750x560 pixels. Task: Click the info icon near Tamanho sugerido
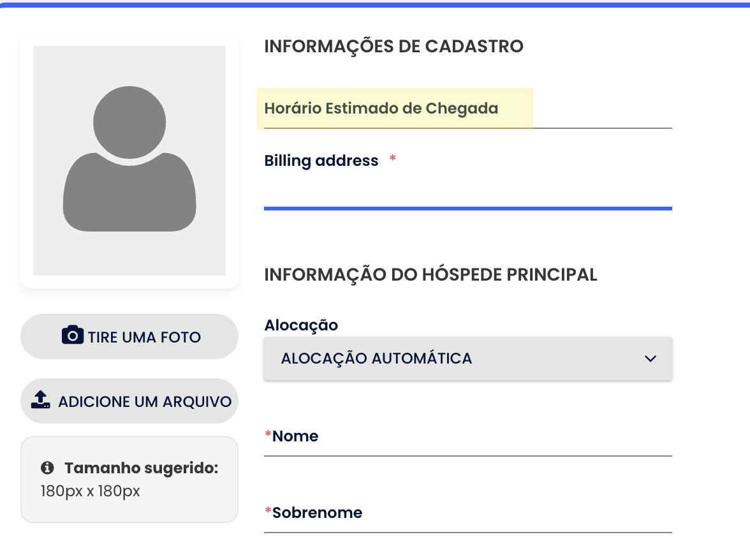(47, 468)
